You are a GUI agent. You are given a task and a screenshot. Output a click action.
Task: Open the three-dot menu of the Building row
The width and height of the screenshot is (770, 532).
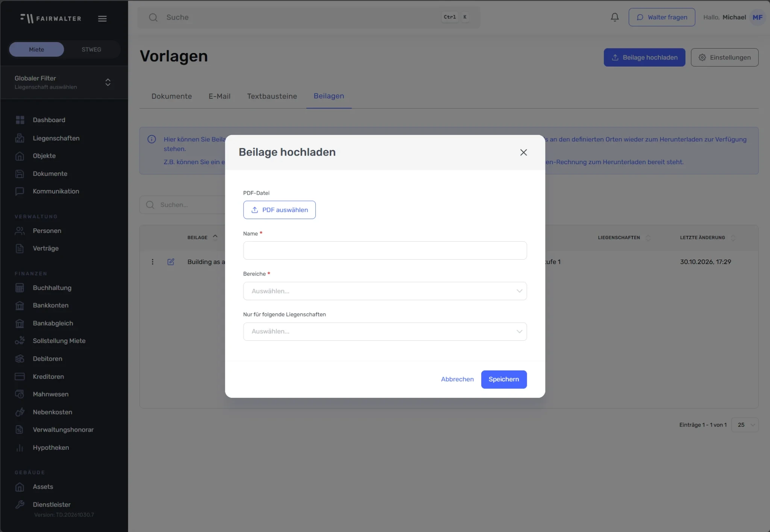152,262
